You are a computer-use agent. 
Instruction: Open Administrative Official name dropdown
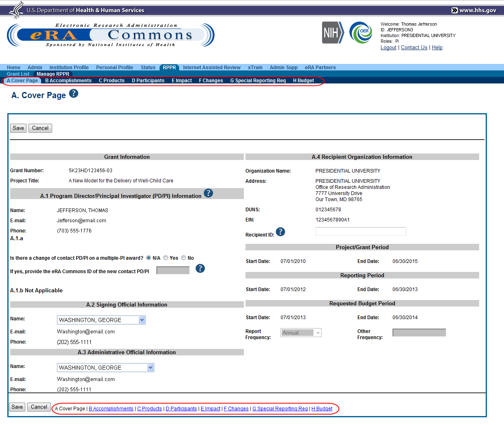point(105,368)
